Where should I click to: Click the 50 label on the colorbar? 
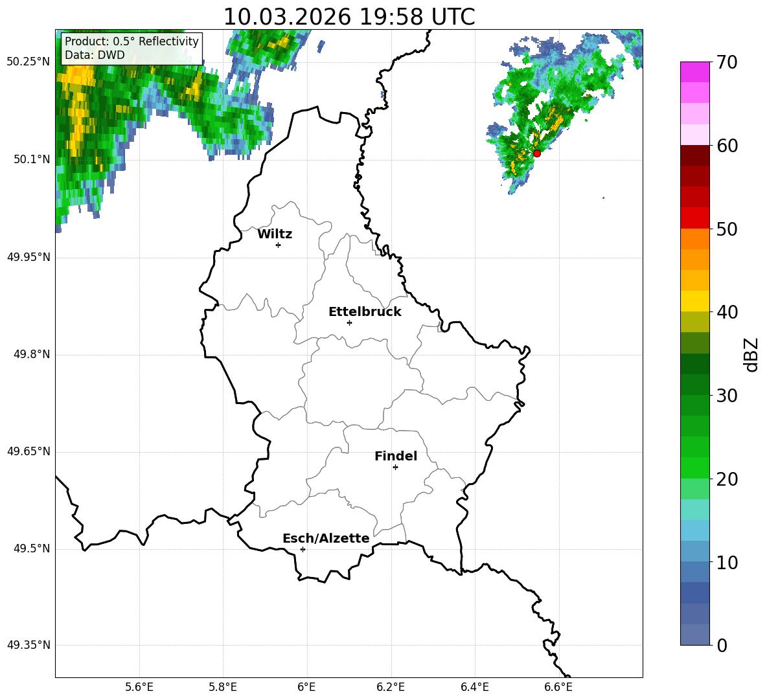pyautogui.click(x=727, y=229)
